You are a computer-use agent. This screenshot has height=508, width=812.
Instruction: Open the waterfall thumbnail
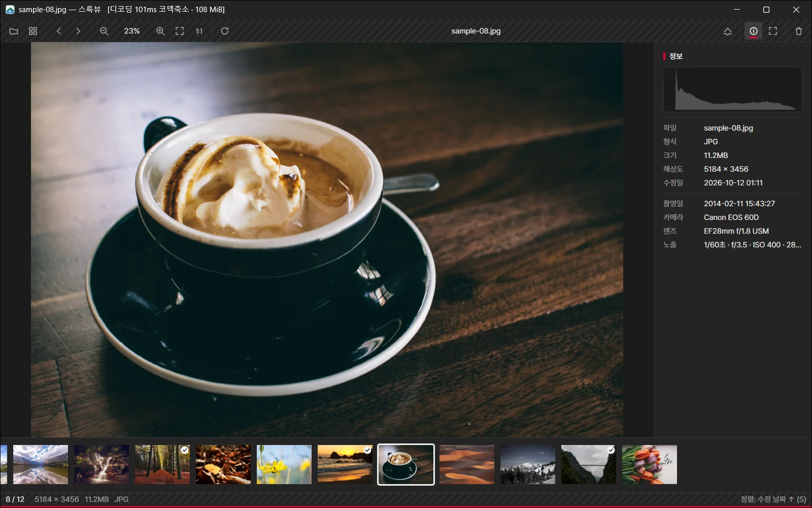[101, 465]
